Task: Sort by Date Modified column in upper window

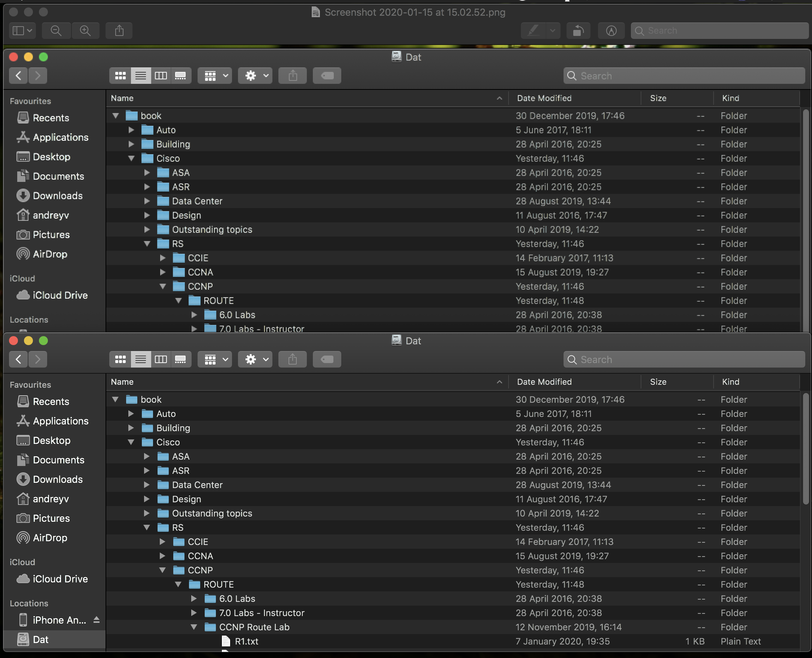Action: tap(544, 98)
